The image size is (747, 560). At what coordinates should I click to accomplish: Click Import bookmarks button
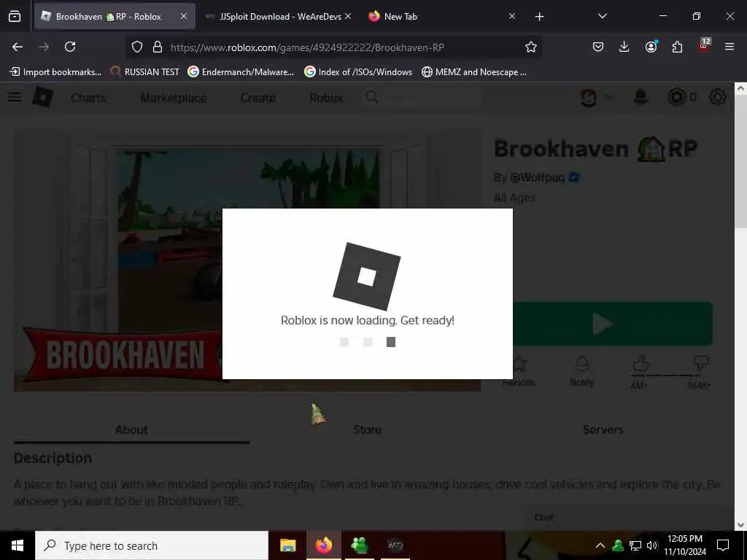(x=55, y=72)
